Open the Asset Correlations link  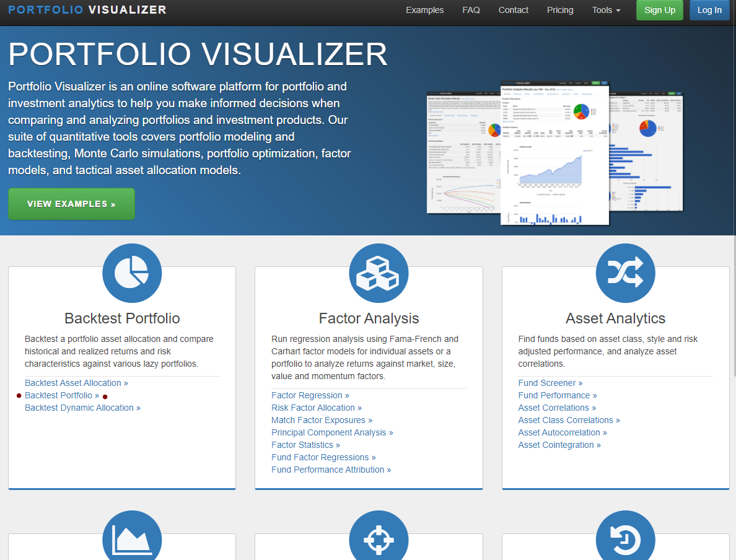[557, 408]
